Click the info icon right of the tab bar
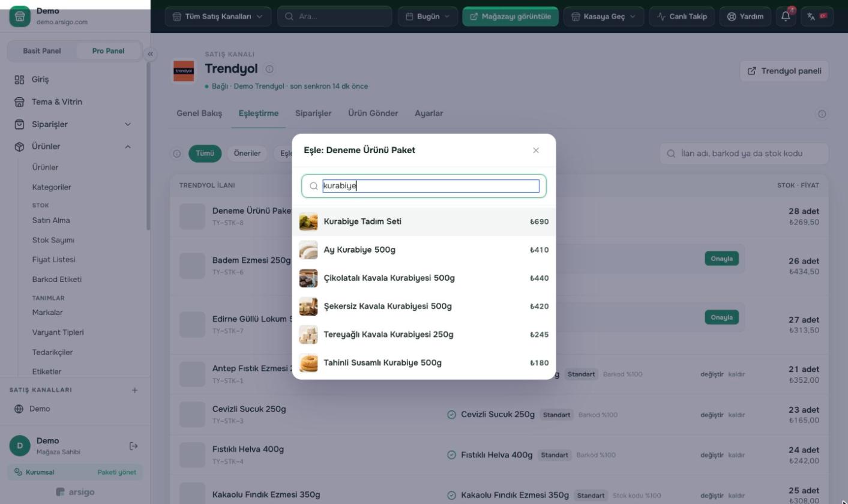 click(822, 114)
